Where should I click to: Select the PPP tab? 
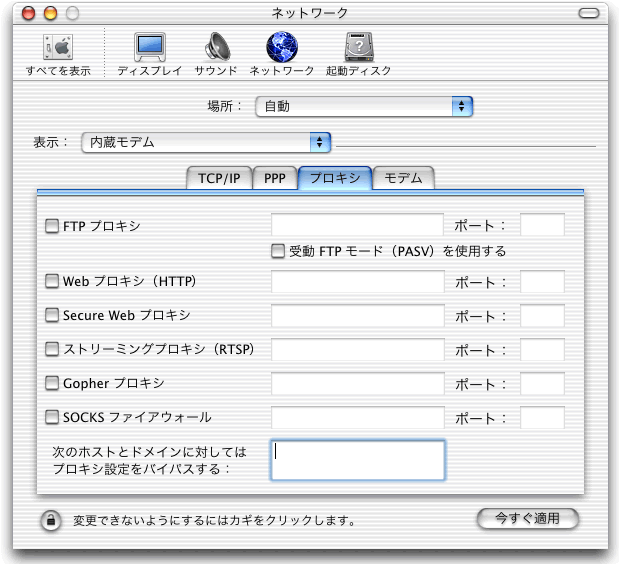tap(274, 179)
